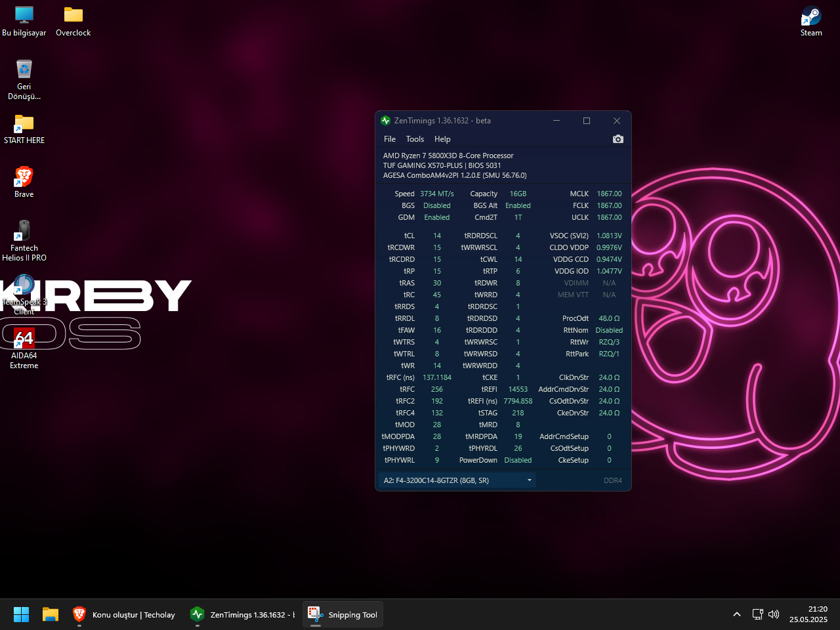Open the File menu in ZenTimings
This screenshot has width=840, height=630.
[390, 139]
